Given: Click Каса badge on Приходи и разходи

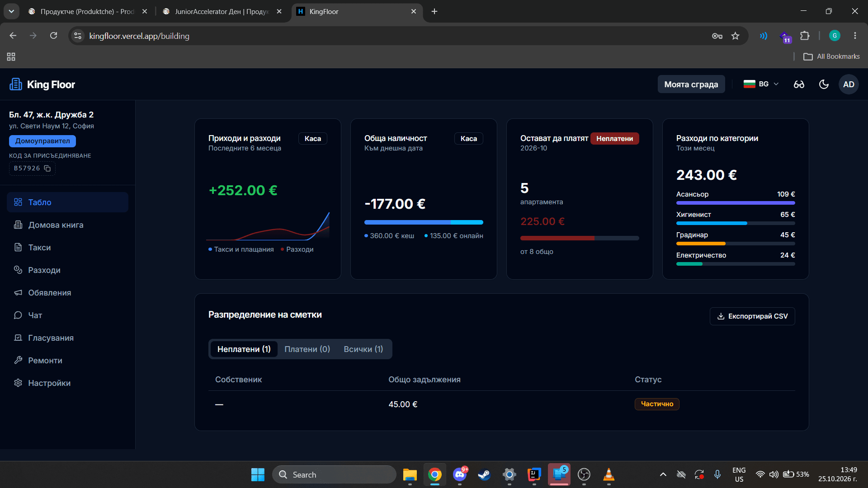Looking at the screenshot, I should click(x=313, y=139).
